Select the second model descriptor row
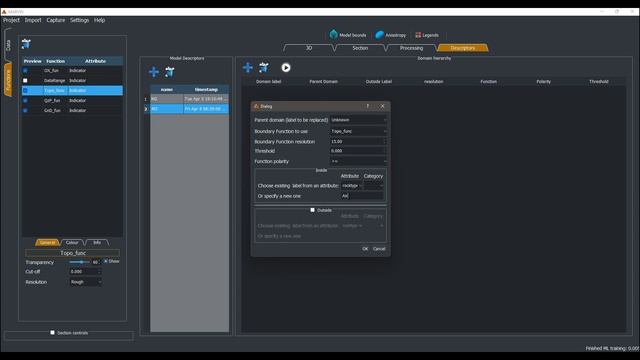Image resolution: width=640 pixels, height=360 pixels. 189,109
